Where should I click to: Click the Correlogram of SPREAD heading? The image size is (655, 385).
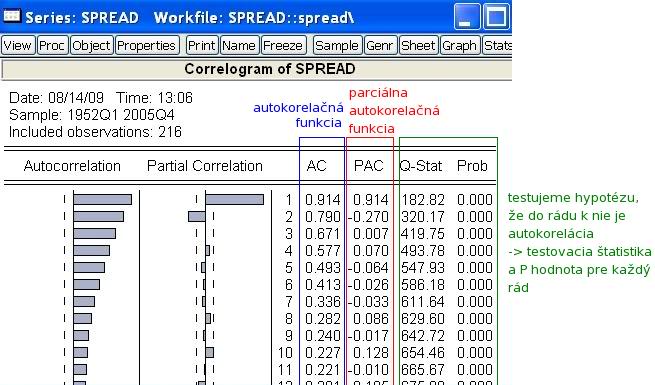click(x=270, y=69)
